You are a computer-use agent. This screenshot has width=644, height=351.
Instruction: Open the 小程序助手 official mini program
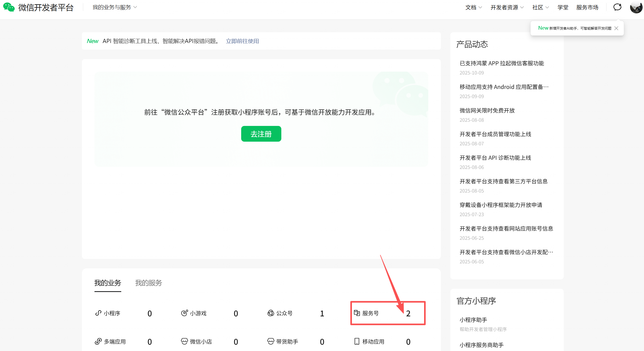click(473, 320)
